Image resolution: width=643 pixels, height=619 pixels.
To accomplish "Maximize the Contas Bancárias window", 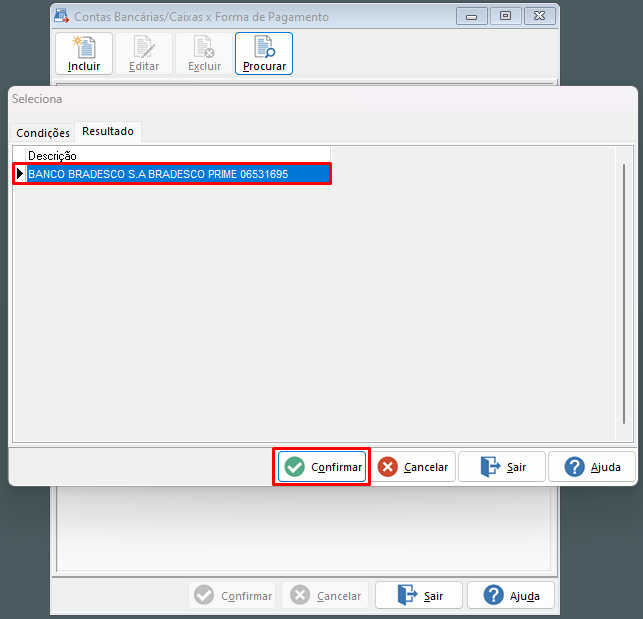I will click(506, 16).
